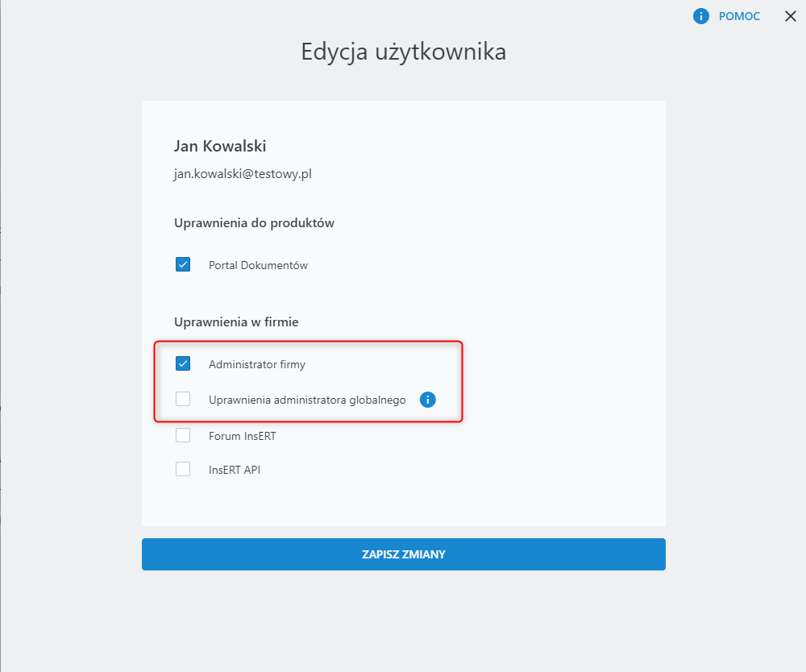Close the Edycja użytkownika dialog
Screen dimensions: 806x672
790,16
